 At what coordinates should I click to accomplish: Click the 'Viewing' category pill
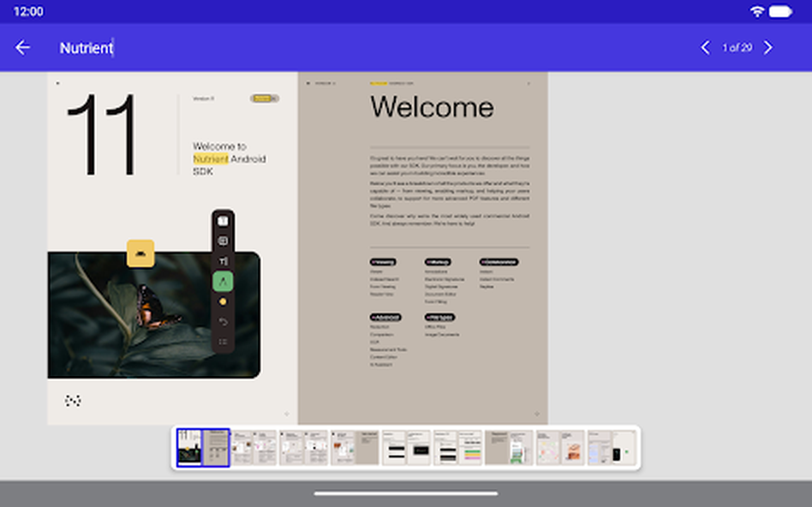coord(383,262)
